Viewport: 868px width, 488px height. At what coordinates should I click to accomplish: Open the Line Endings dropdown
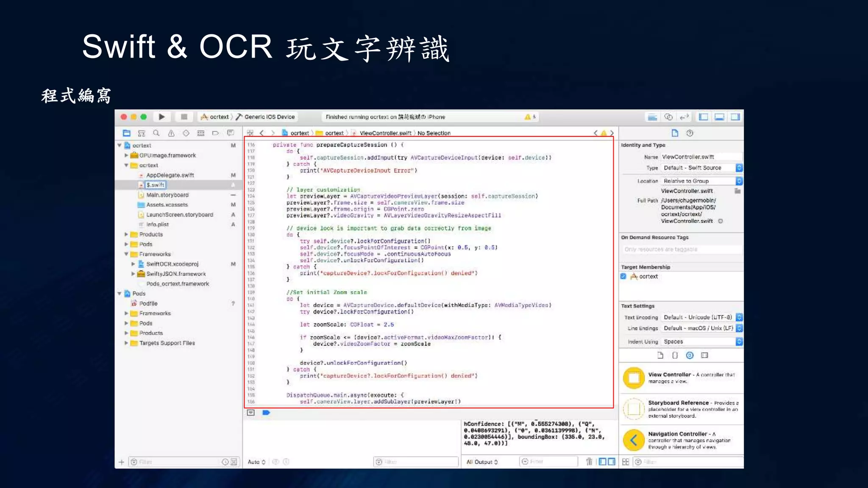point(701,328)
